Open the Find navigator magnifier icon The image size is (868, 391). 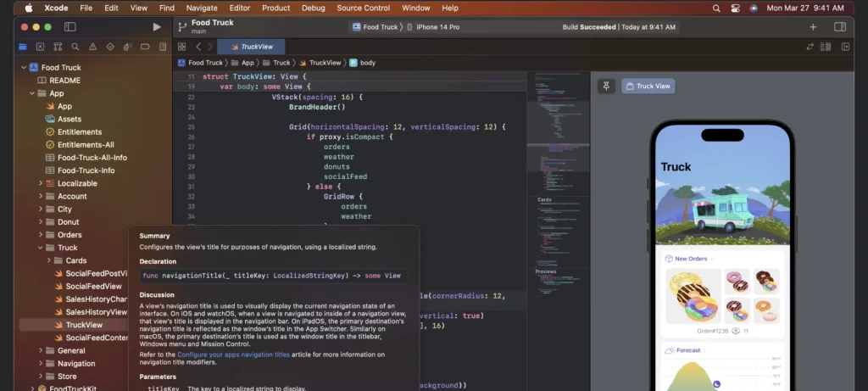pyautogui.click(x=75, y=47)
